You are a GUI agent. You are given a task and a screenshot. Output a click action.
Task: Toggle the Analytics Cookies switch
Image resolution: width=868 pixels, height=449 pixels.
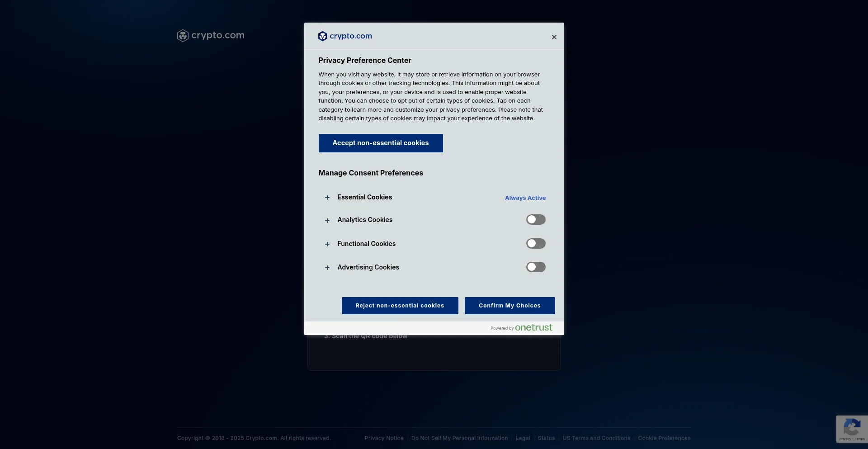point(536,220)
